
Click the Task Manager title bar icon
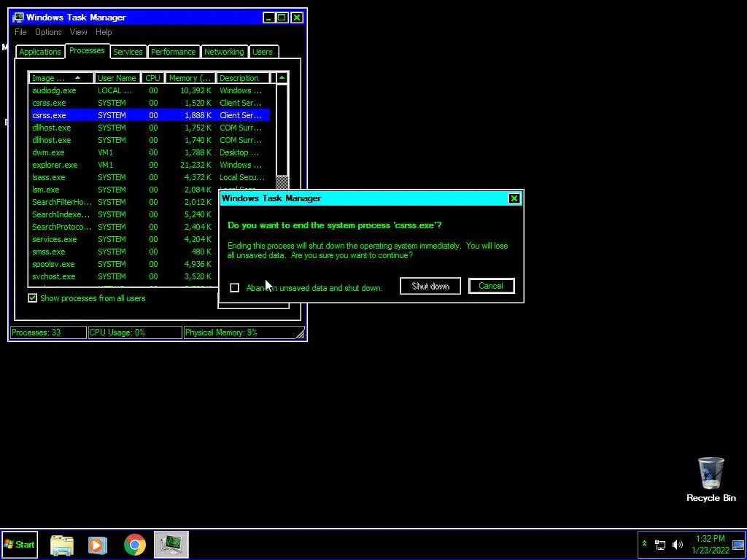18,17
